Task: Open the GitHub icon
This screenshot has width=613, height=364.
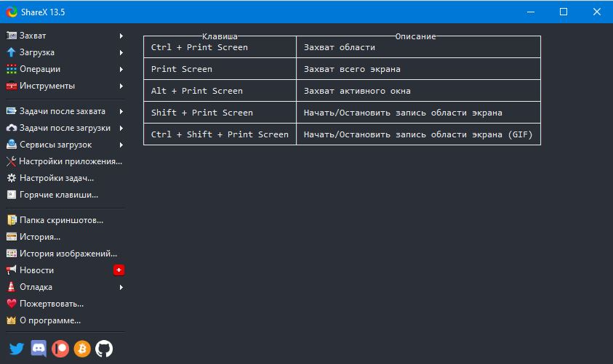Action: tap(105, 349)
